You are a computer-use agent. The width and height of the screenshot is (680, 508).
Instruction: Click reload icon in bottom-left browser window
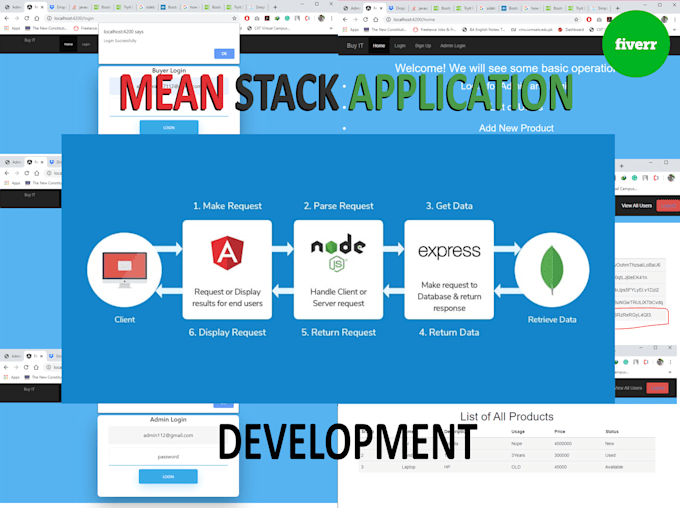pyautogui.click(x=26, y=367)
